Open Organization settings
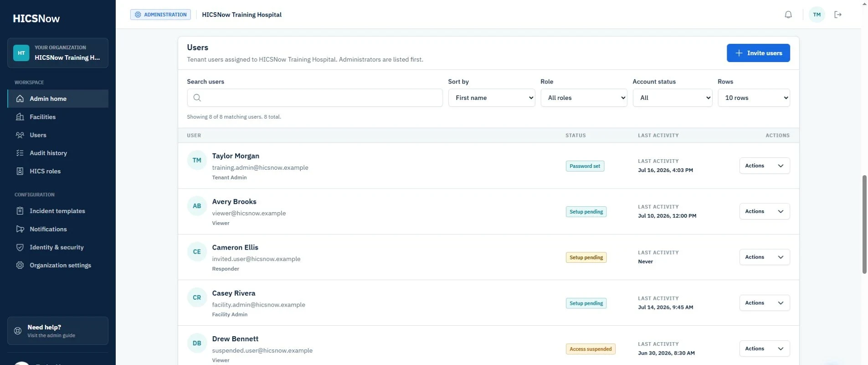The height and width of the screenshot is (365, 868). (58, 265)
